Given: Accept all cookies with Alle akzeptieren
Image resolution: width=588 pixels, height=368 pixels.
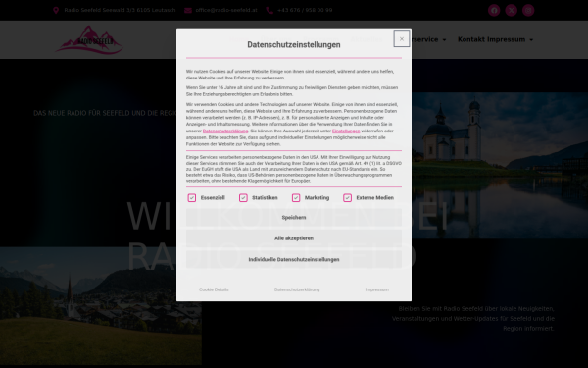Looking at the screenshot, I should click(294, 238).
